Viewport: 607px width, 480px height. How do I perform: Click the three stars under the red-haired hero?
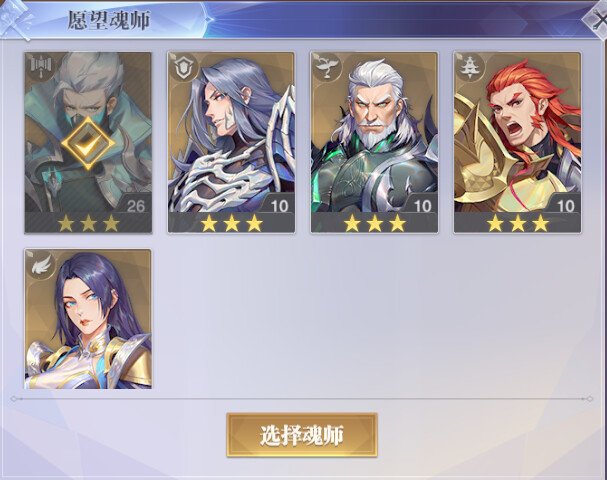518,223
